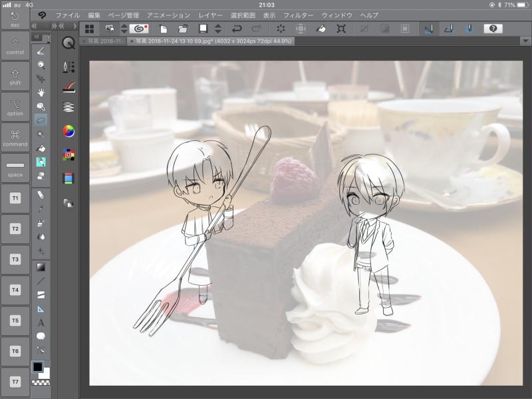Click the Open file folder icon

(x=184, y=29)
